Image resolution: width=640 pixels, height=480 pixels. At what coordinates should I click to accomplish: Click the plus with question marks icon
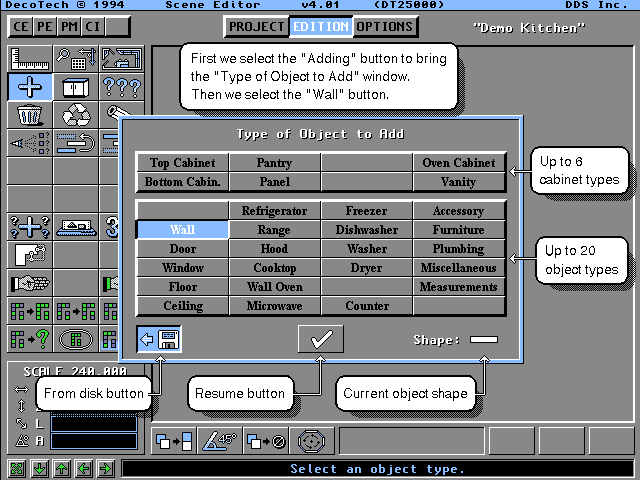tap(30, 227)
